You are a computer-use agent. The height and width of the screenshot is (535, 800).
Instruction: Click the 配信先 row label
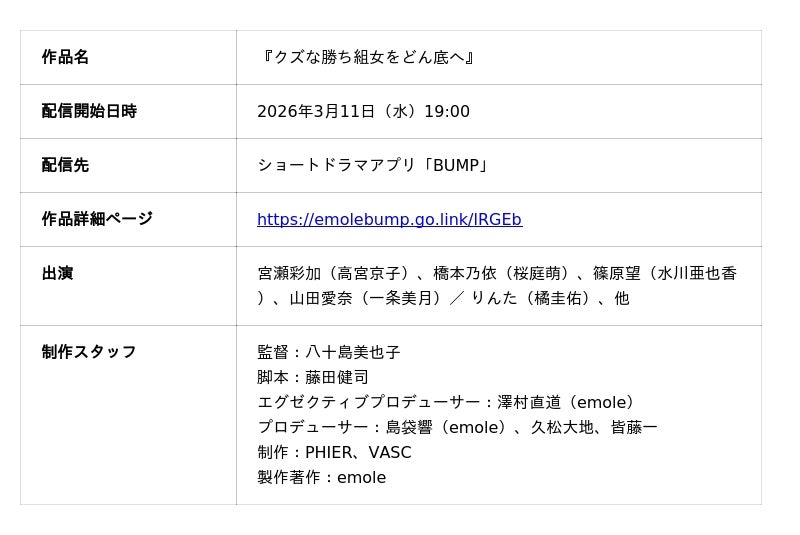point(66,165)
